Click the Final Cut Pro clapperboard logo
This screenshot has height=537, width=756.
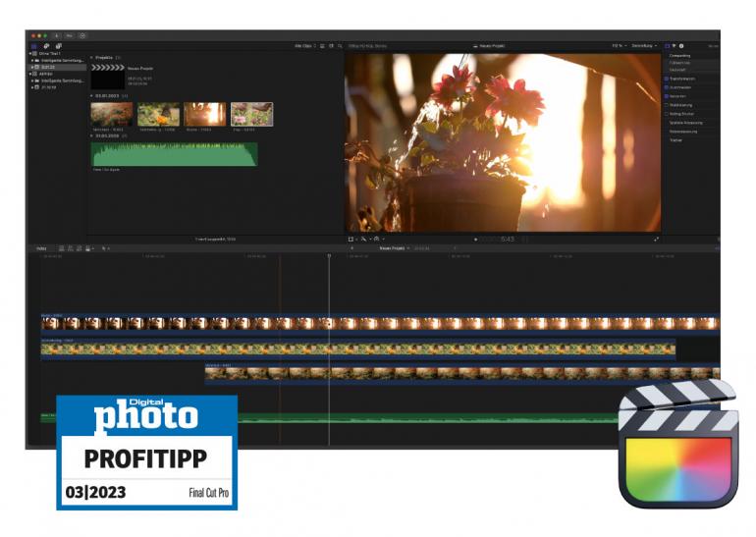coord(678,444)
